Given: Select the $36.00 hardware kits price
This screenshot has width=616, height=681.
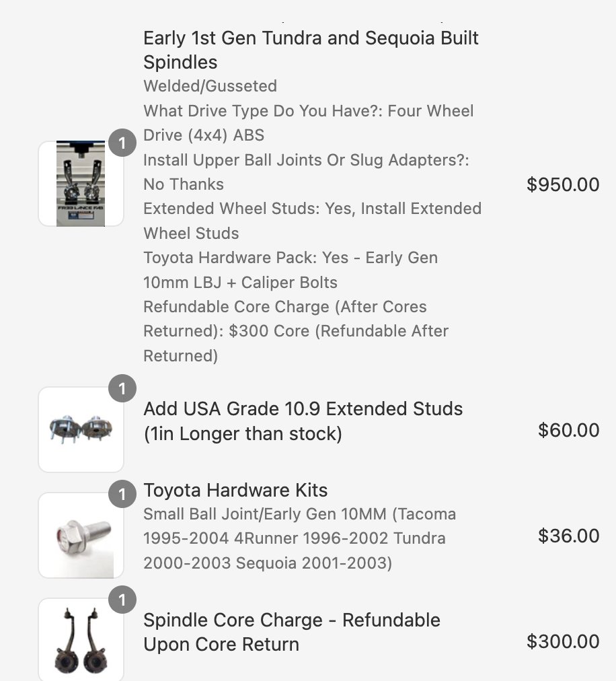Looking at the screenshot, I should (569, 536).
